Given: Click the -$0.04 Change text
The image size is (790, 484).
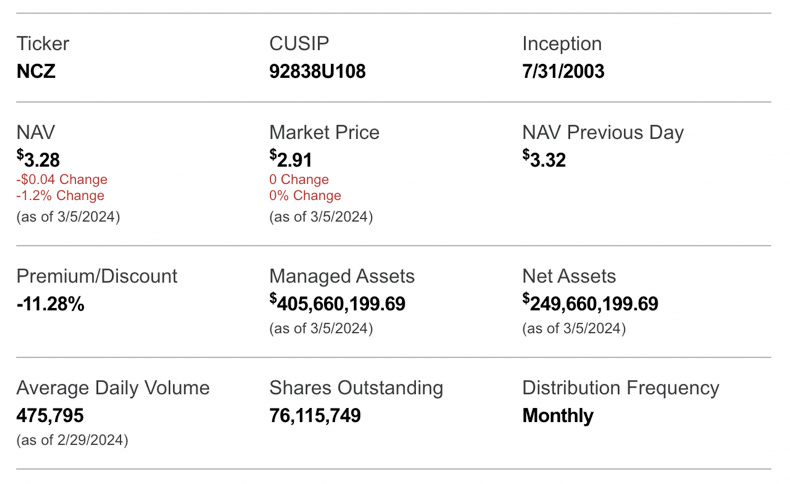Looking at the screenshot, I should (x=61, y=180).
